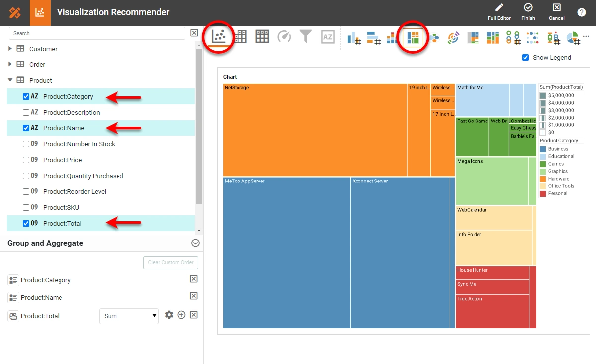Select the treemap chart type icon
This screenshot has height=364, width=596.
point(413,37)
